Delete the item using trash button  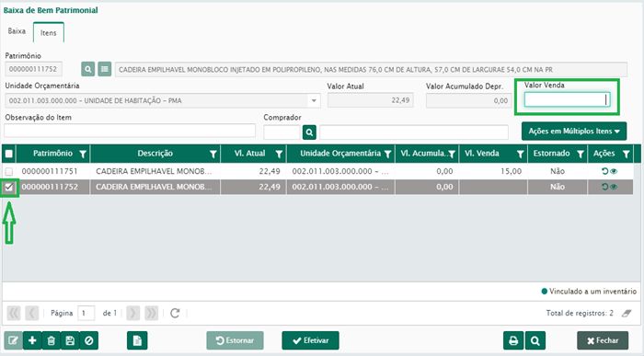coord(51,340)
